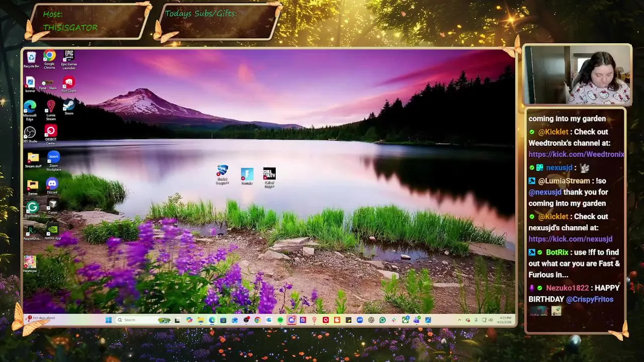Viewport: 644px width, 362px height.
Task: Open Microsoft Teams from the taskbar
Action: (417, 320)
